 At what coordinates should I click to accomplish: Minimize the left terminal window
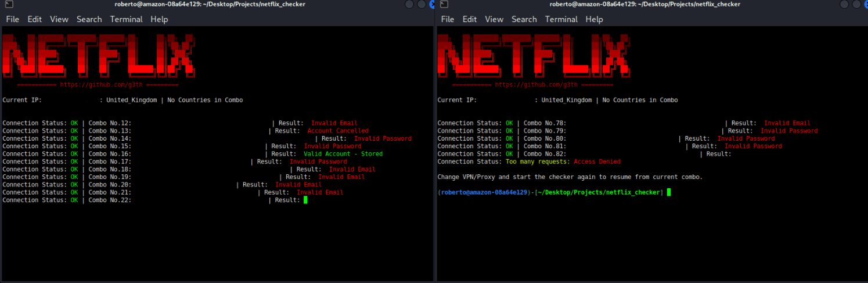(410, 4)
